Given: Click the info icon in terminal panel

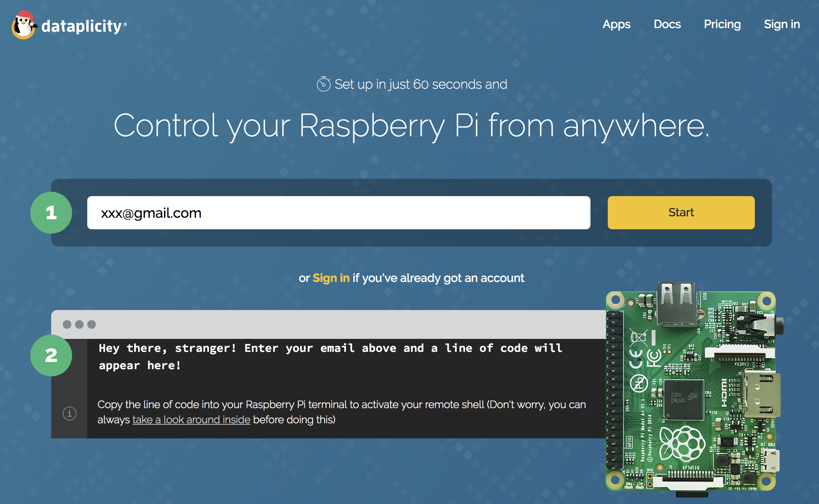Looking at the screenshot, I should (70, 413).
